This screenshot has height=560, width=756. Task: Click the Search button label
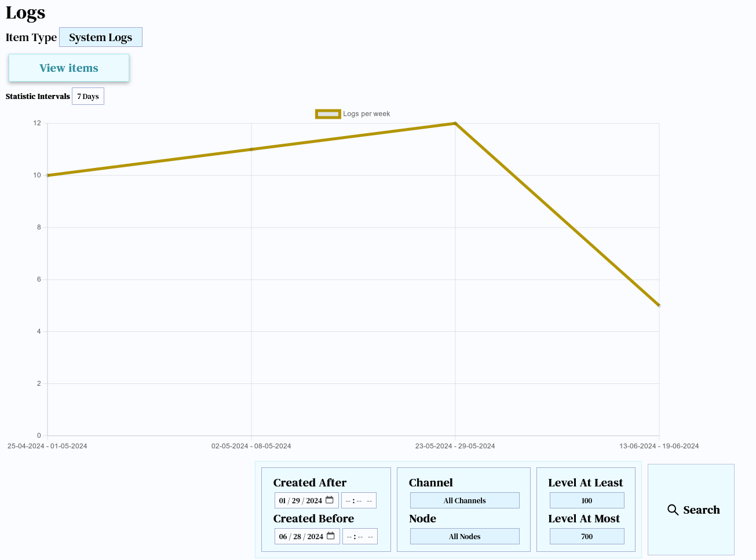[x=702, y=510]
